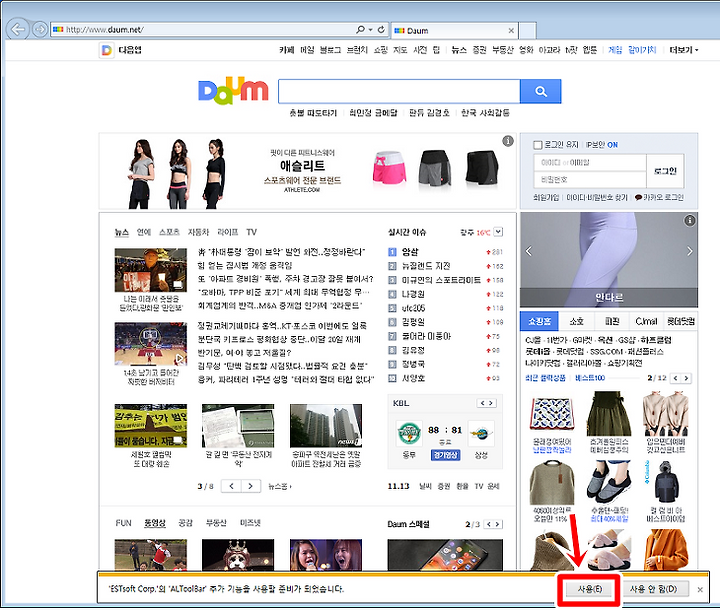The width and height of the screenshot is (720, 610).
Task: Click the colorful Daum logo
Action: 233,90
